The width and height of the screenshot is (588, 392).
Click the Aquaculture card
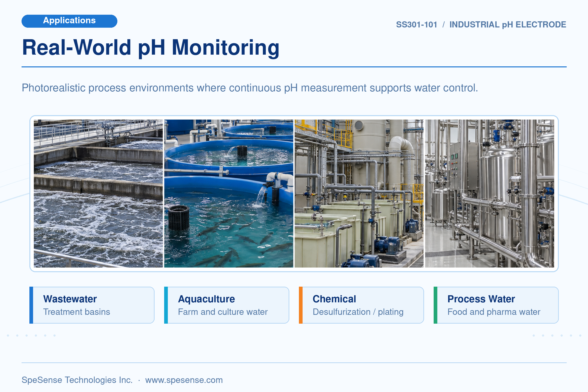pos(226,305)
